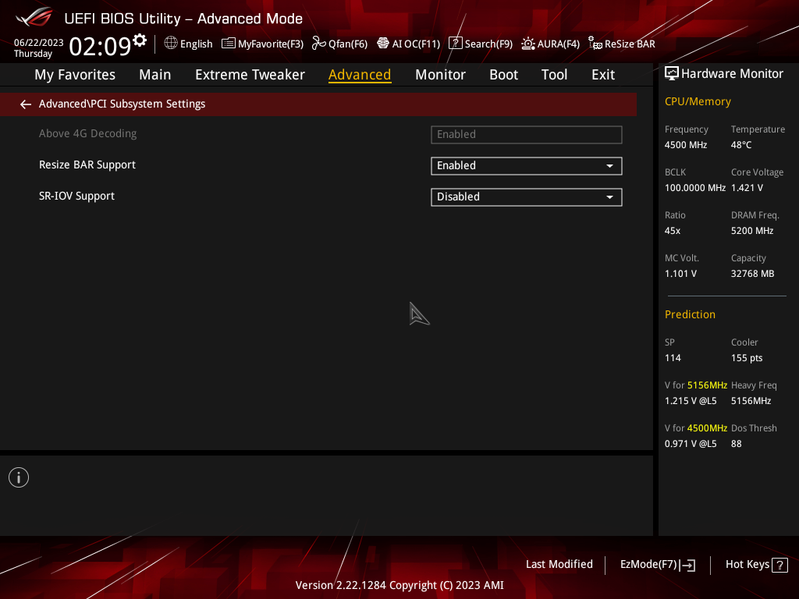Switch to Main tab
The image size is (799, 599).
155,75
